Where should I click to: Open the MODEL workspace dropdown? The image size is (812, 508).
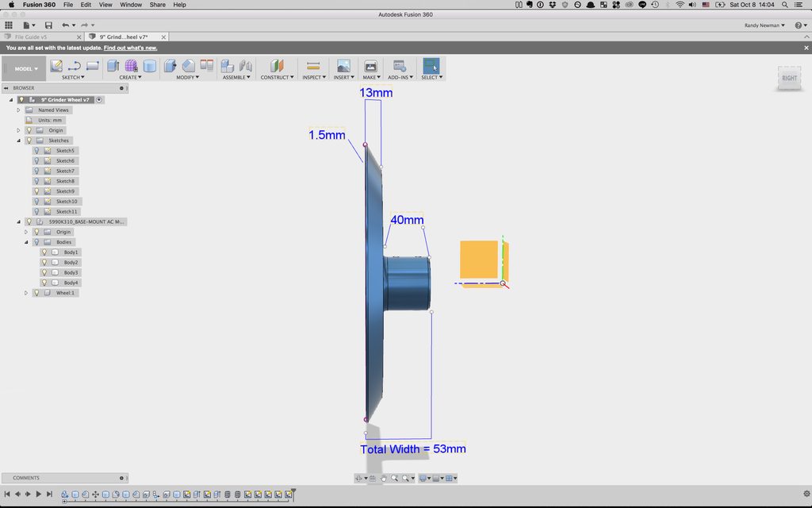[25, 68]
